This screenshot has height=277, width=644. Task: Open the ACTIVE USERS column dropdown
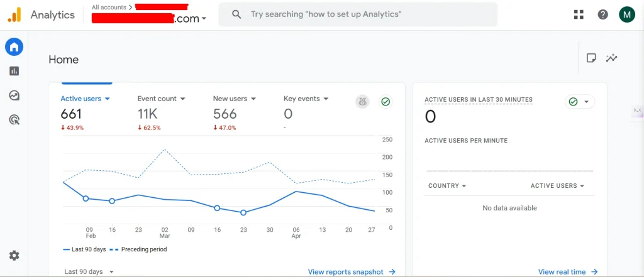[557, 186]
